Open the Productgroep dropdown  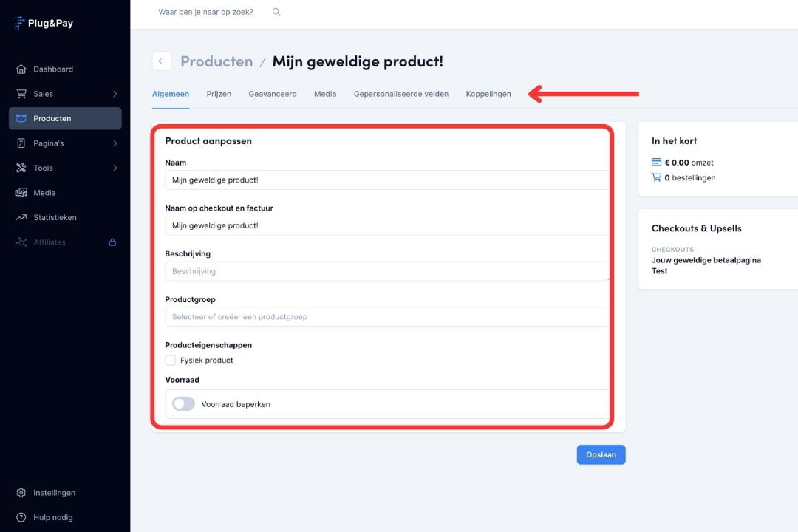click(x=386, y=317)
